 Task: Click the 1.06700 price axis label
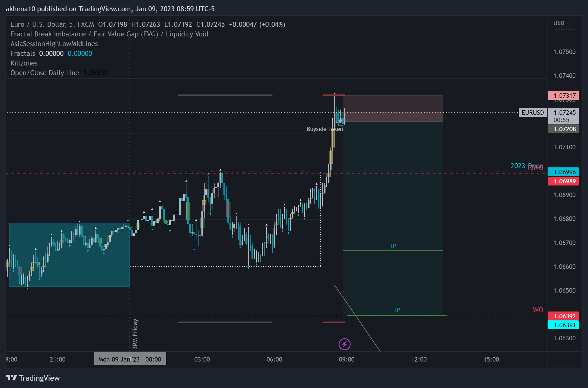(x=564, y=243)
